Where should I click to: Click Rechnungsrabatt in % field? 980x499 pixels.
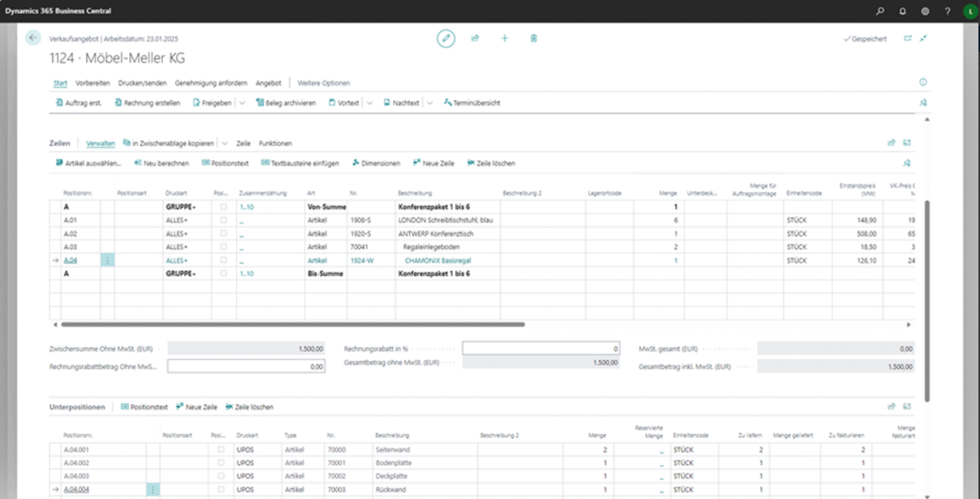tap(541, 348)
